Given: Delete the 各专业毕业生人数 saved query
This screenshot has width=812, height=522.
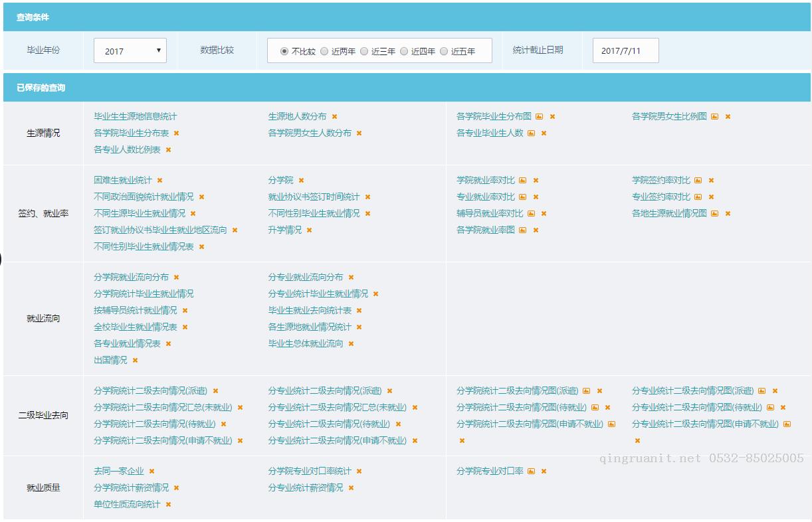Looking at the screenshot, I should tap(543, 133).
